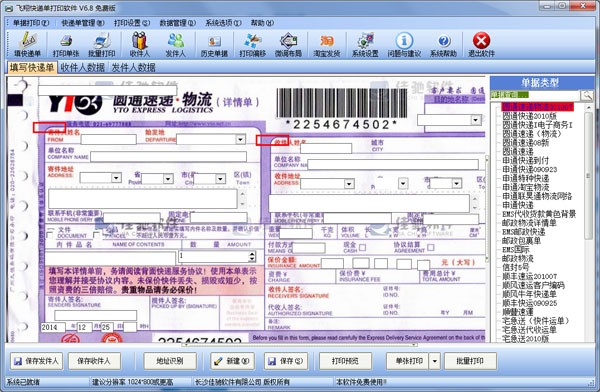The width and height of the screenshot is (600, 392).
Task: Select EMS邮政快递 in the list
Action: 523,232
